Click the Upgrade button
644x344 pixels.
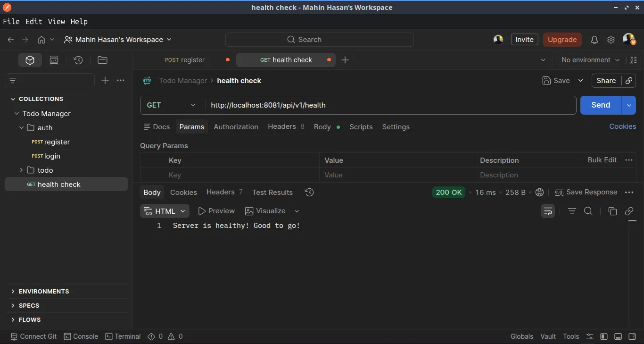[x=562, y=40]
